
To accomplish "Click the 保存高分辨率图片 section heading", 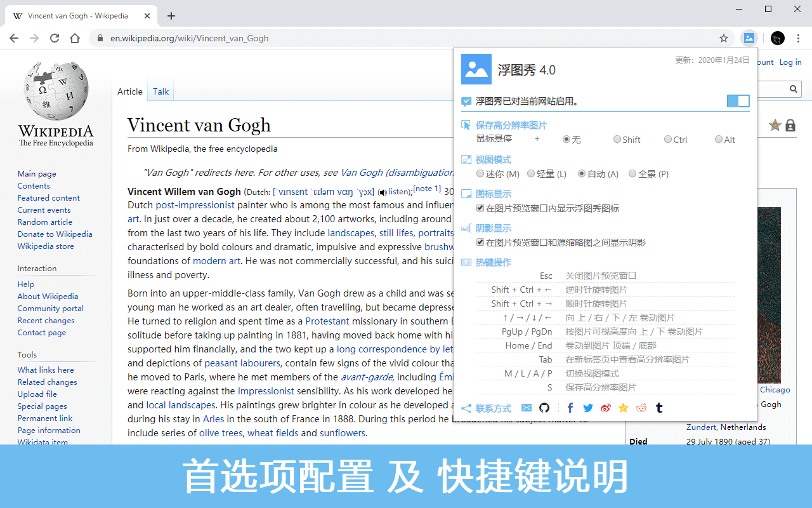I will (x=511, y=125).
